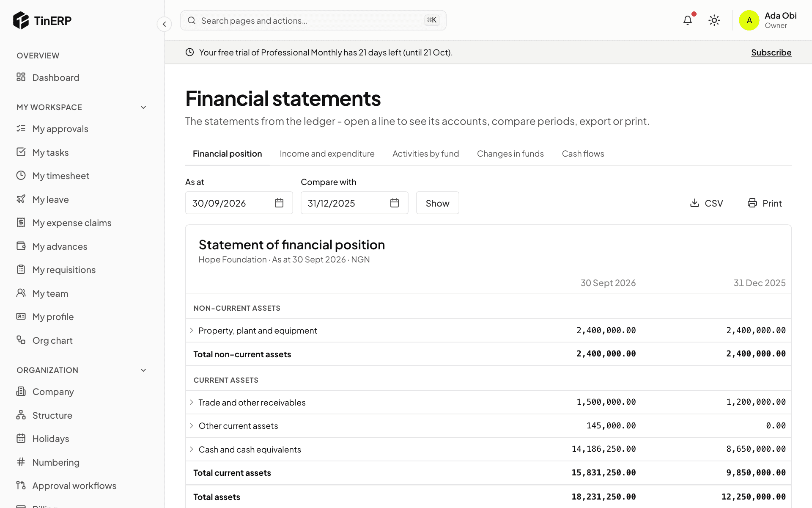Image resolution: width=812 pixels, height=508 pixels.
Task: Click the My timesheet clock icon
Action: [x=21, y=175]
